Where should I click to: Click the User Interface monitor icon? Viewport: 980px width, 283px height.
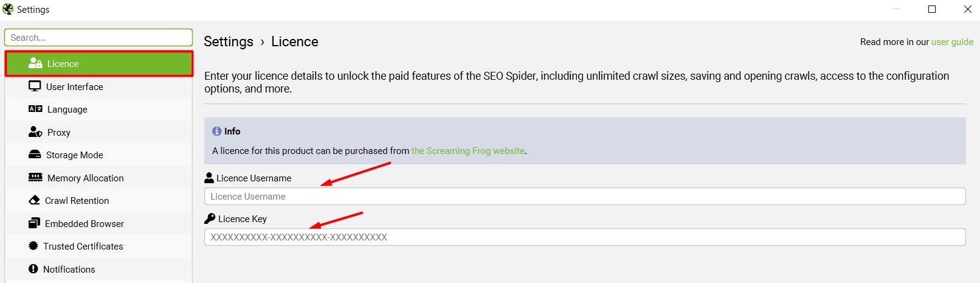coord(35,86)
